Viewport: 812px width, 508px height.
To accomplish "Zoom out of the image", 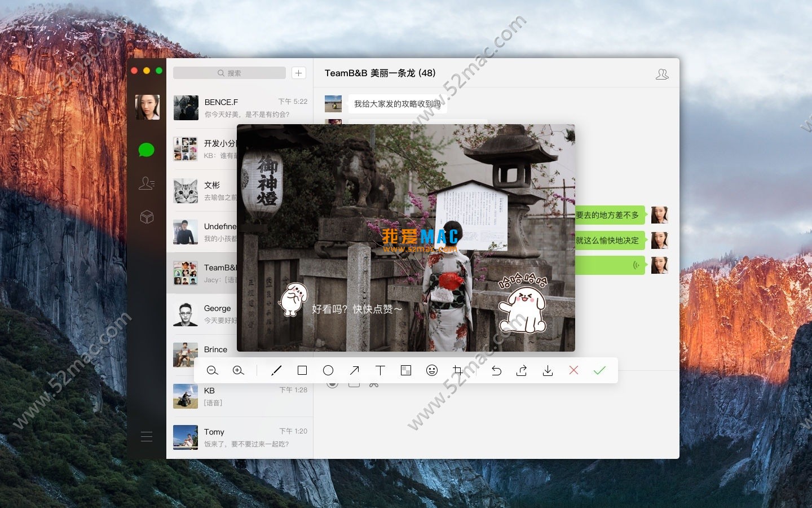I will click(213, 370).
